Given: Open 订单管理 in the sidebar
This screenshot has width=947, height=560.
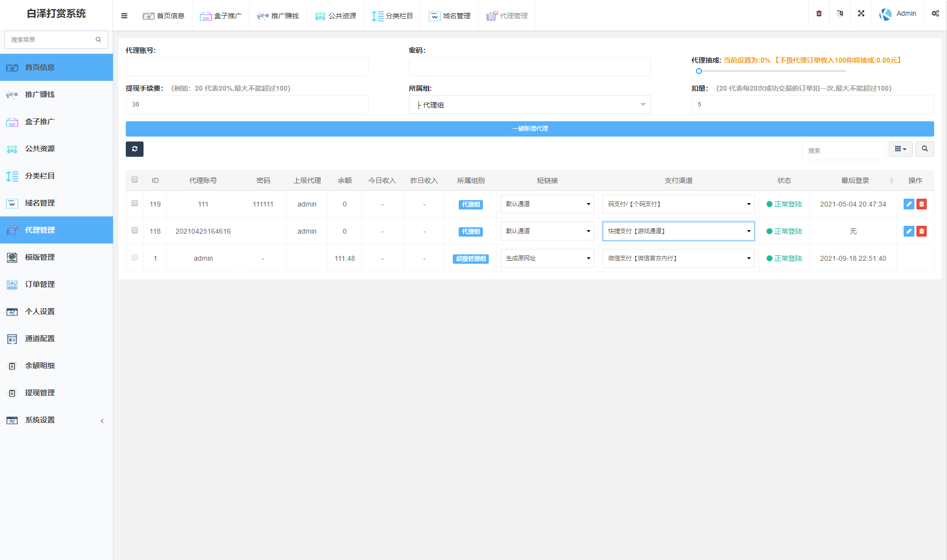Looking at the screenshot, I should coord(40,284).
